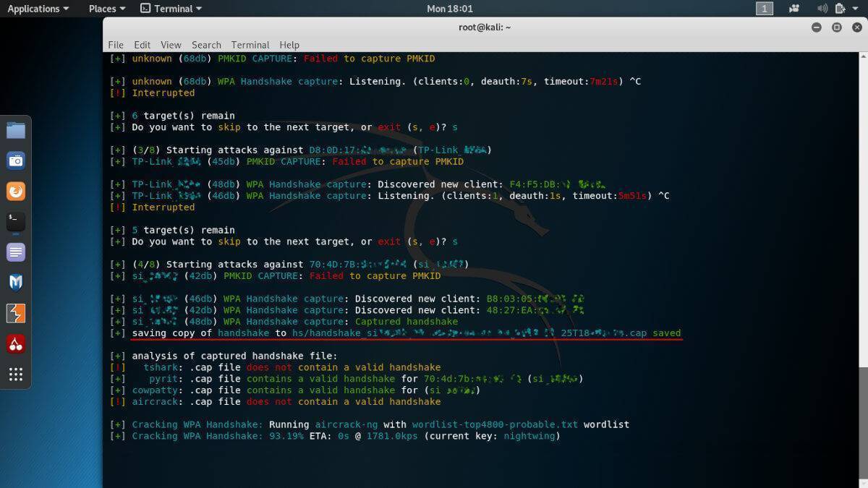This screenshot has height=488, width=868.
Task: Expand the Places menu
Action: (x=106, y=9)
